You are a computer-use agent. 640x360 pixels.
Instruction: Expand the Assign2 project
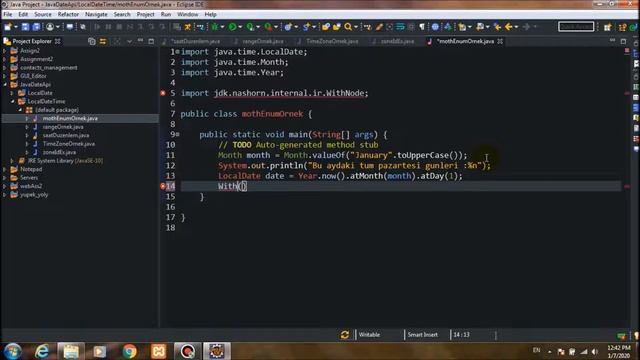click(5, 51)
